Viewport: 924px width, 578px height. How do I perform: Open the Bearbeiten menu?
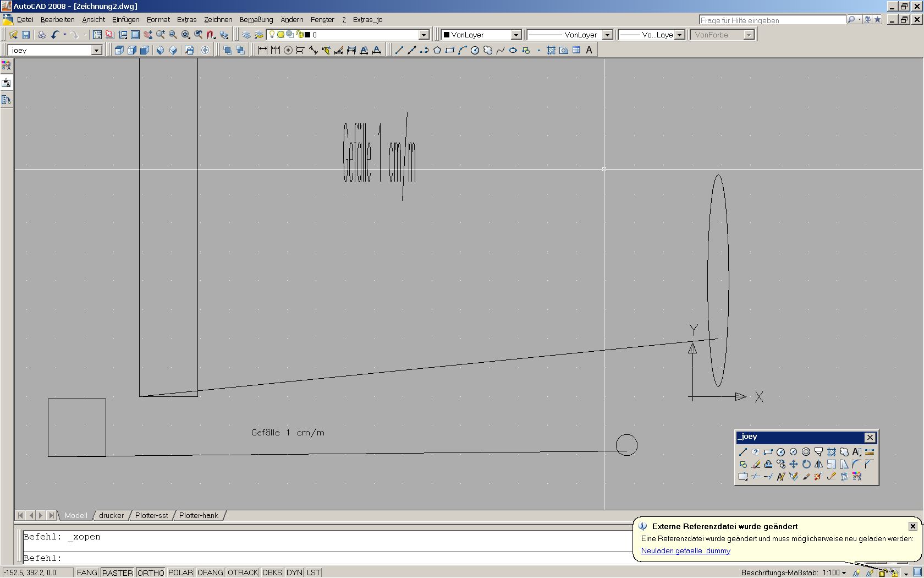click(x=57, y=19)
